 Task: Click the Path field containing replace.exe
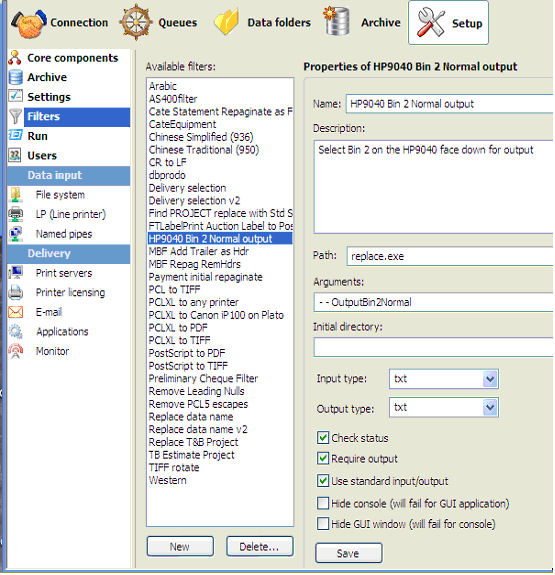tap(450, 256)
